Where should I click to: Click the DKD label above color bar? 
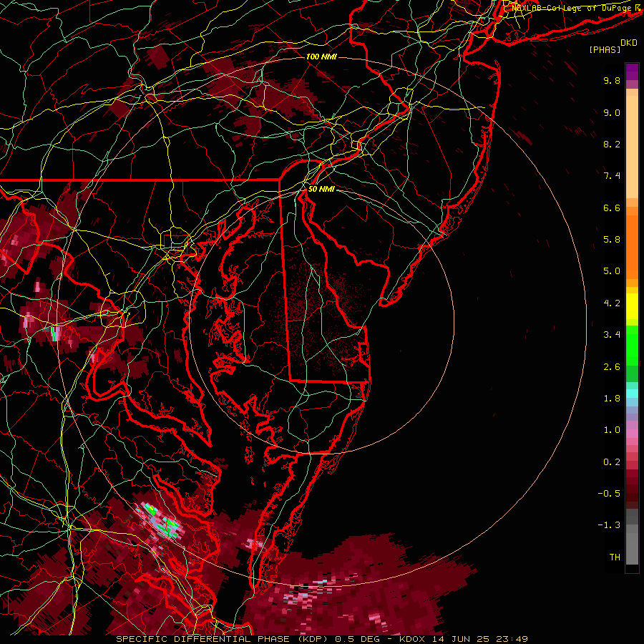coord(629,43)
